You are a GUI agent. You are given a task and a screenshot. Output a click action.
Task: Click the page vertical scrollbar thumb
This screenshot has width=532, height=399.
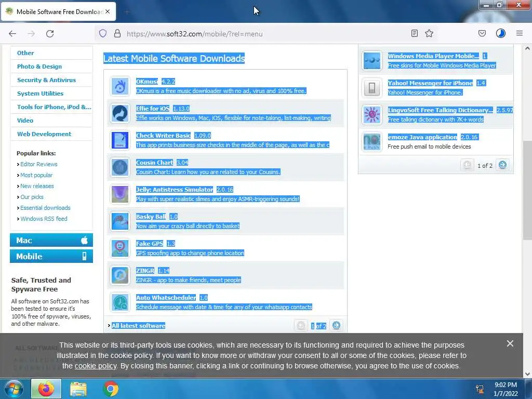coord(527,190)
